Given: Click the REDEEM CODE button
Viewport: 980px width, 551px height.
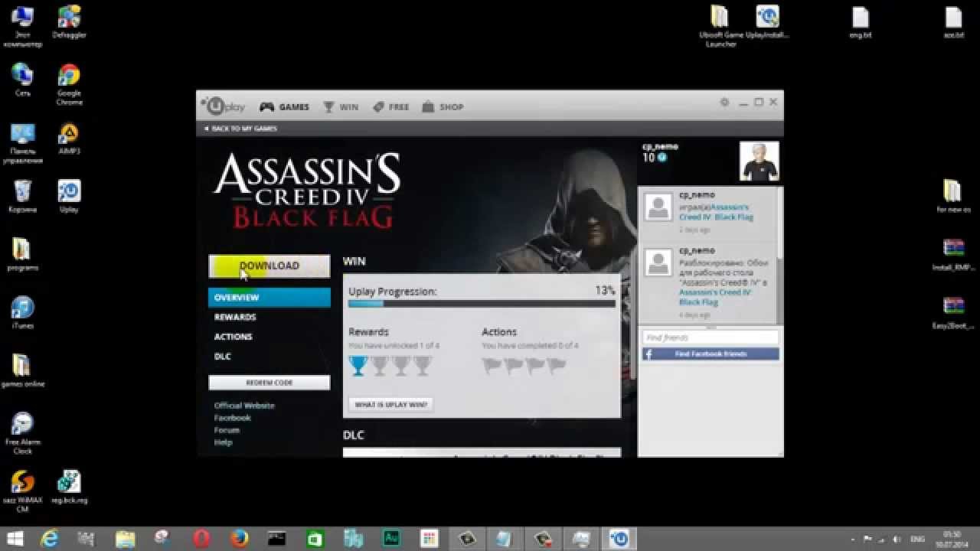Looking at the screenshot, I should click(x=269, y=382).
